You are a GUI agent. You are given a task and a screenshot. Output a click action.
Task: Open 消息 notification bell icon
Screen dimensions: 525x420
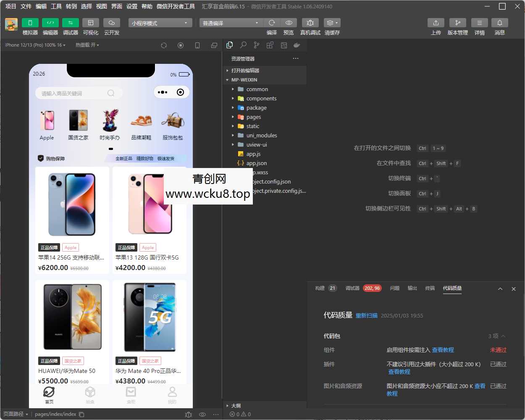point(499,23)
